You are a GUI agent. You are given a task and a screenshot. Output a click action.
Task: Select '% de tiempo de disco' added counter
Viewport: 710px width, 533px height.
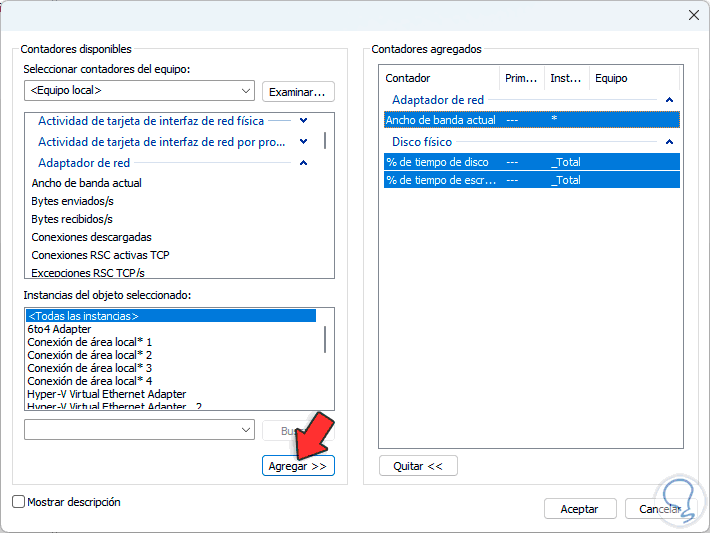tap(440, 162)
